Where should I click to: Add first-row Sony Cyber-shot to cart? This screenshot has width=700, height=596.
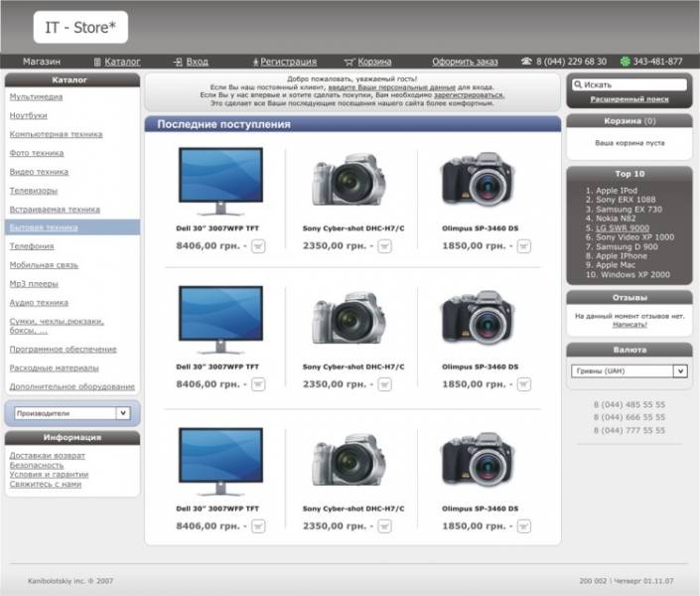pos(384,246)
